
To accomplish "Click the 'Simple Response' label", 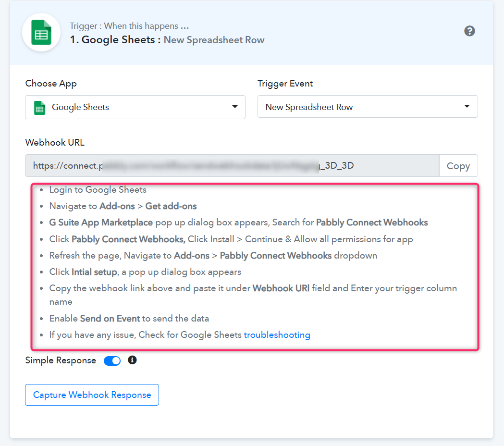I will (61, 360).
